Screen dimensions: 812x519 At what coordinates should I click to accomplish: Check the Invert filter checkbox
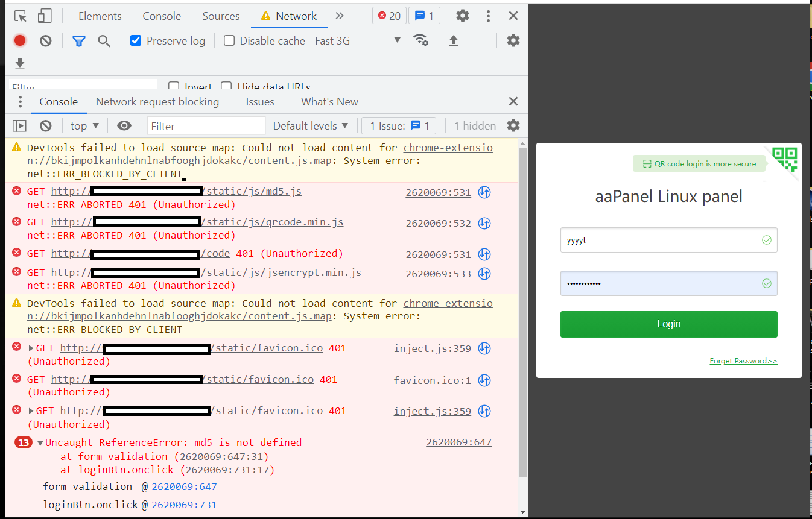174,86
